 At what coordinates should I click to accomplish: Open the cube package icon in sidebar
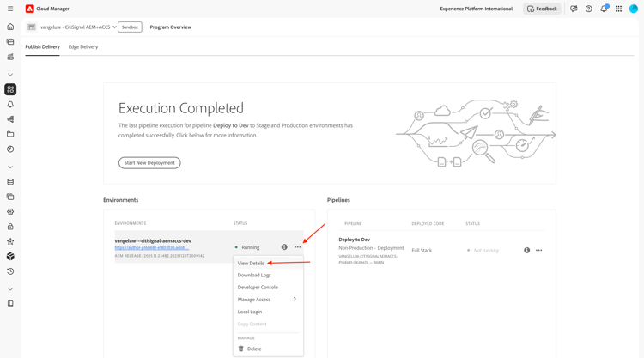tap(10, 256)
